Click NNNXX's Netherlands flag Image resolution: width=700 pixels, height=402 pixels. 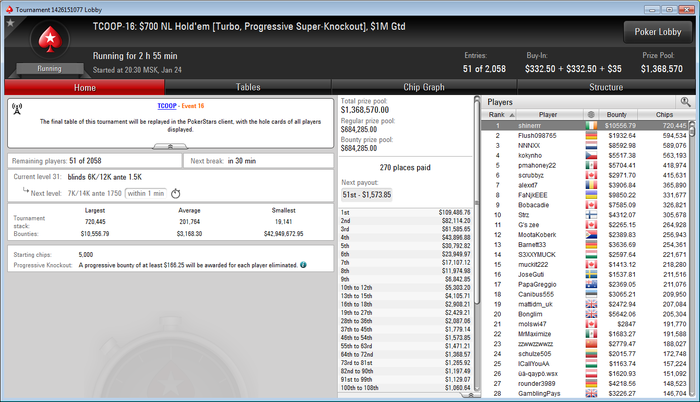(x=591, y=146)
